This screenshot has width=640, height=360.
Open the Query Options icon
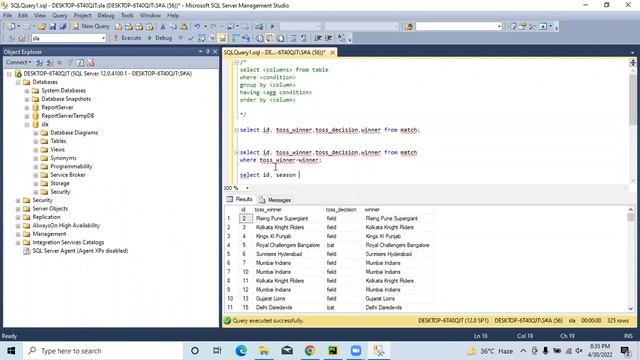[212, 38]
